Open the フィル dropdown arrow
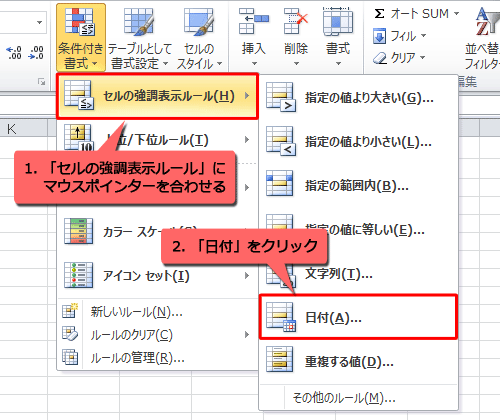 click(424, 35)
